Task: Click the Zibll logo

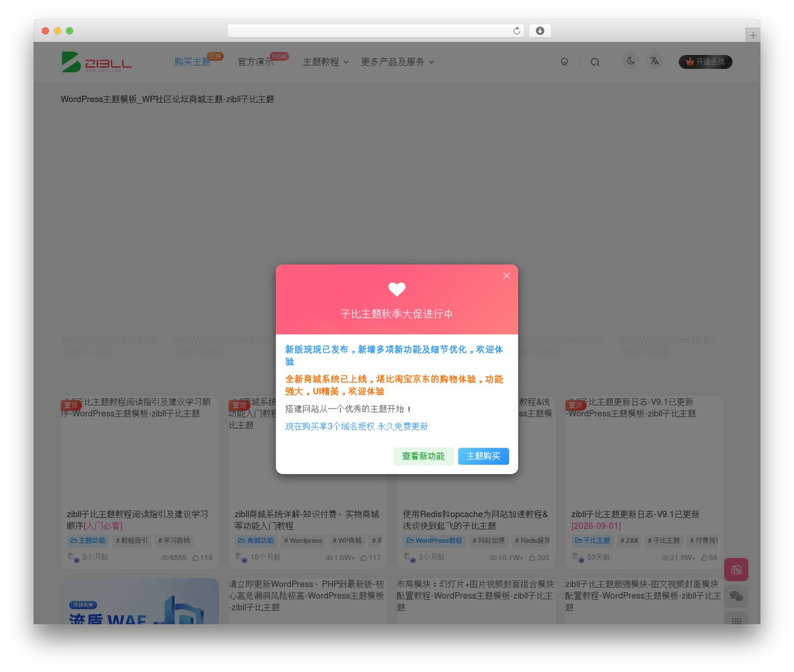Action: (x=97, y=62)
